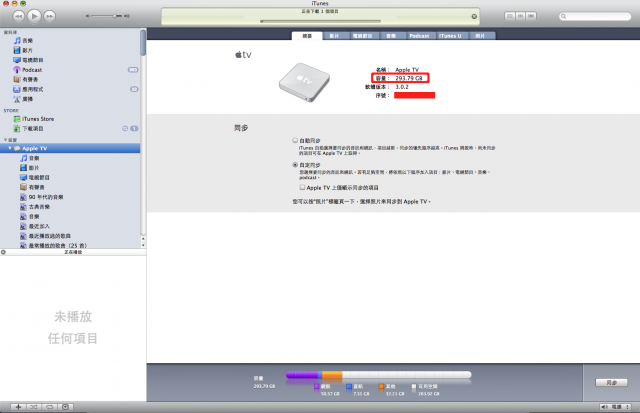Image resolution: width=640 pixels, height=413 pixels.
Task: Switch to the 音樂 music tab
Action: click(391, 36)
